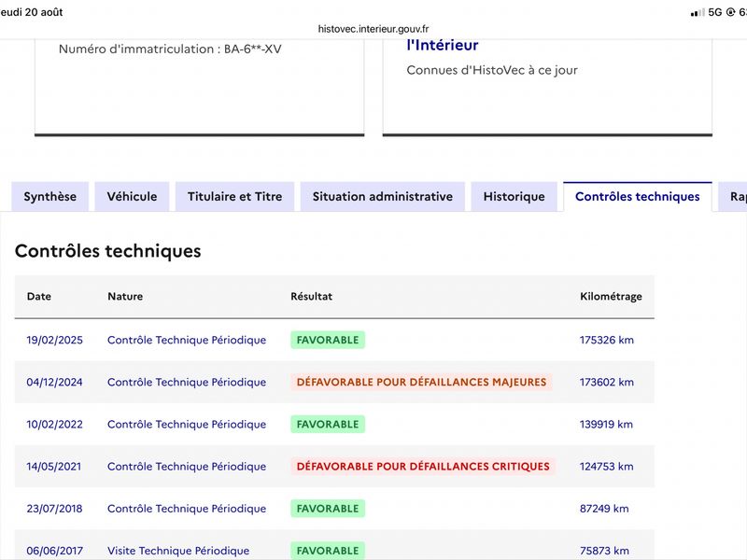Go to the Historique tab
Viewport: 747px width, 560px height.
[x=514, y=197]
